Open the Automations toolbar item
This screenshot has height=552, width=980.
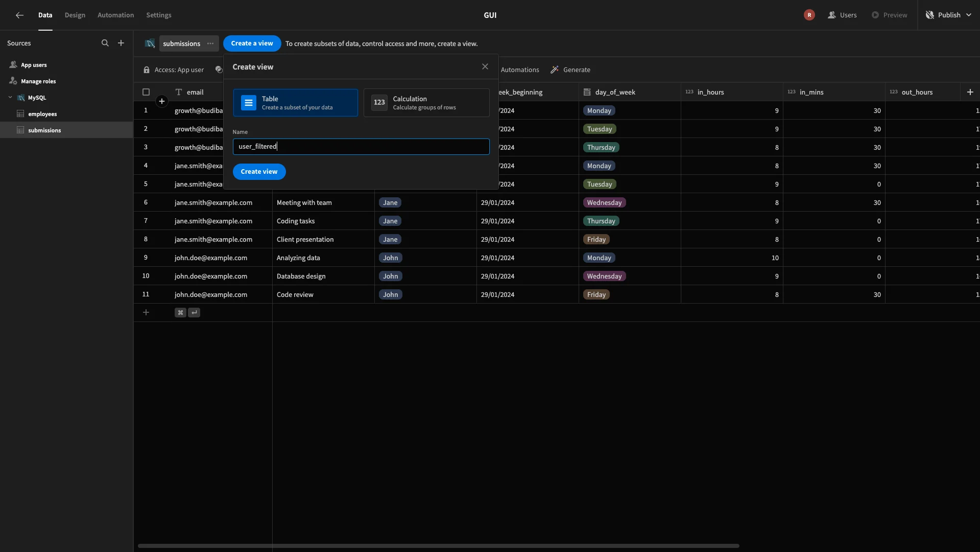[520, 70]
